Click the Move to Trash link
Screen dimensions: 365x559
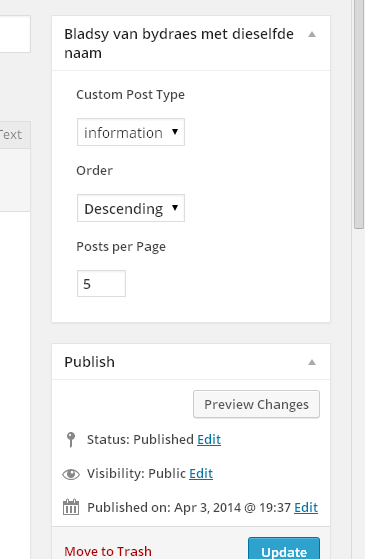[x=108, y=552]
